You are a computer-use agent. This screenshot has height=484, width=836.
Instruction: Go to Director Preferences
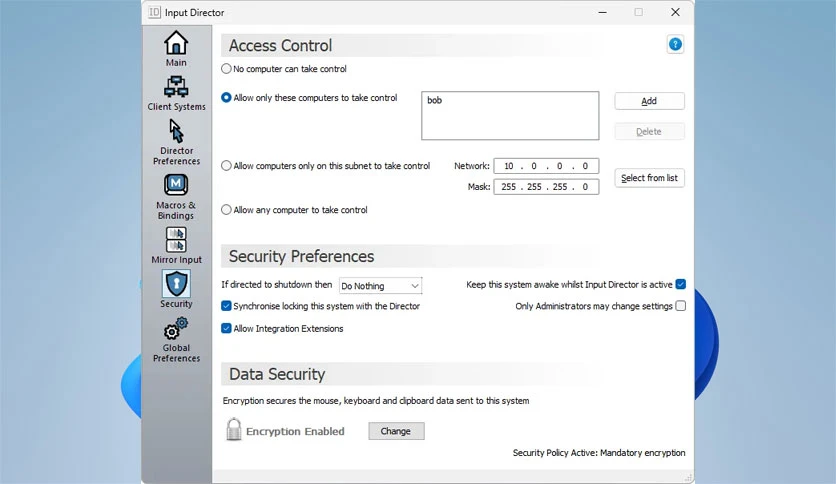coord(176,142)
